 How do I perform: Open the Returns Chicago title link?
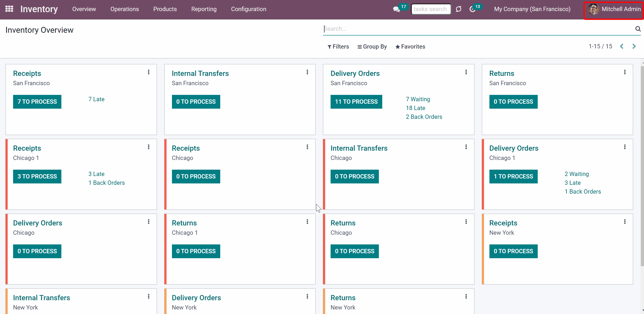[x=343, y=223]
